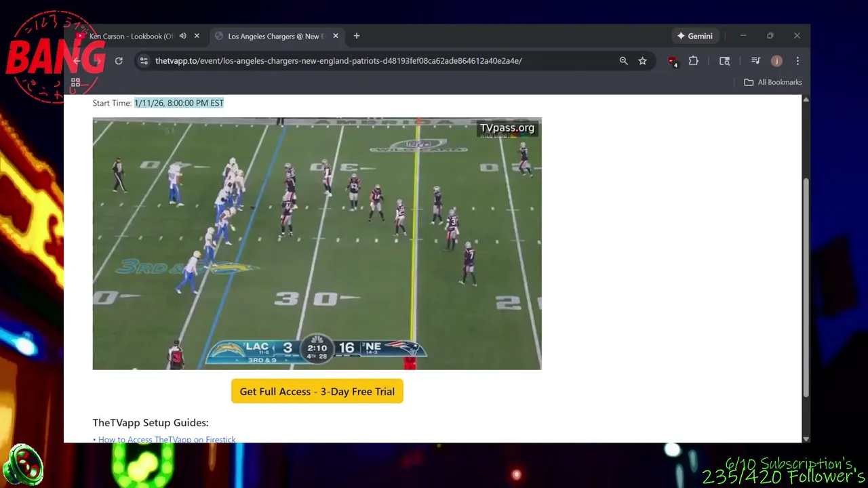The image size is (868, 488).
Task: Restore down the Chrome window
Action: click(x=770, y=36)
